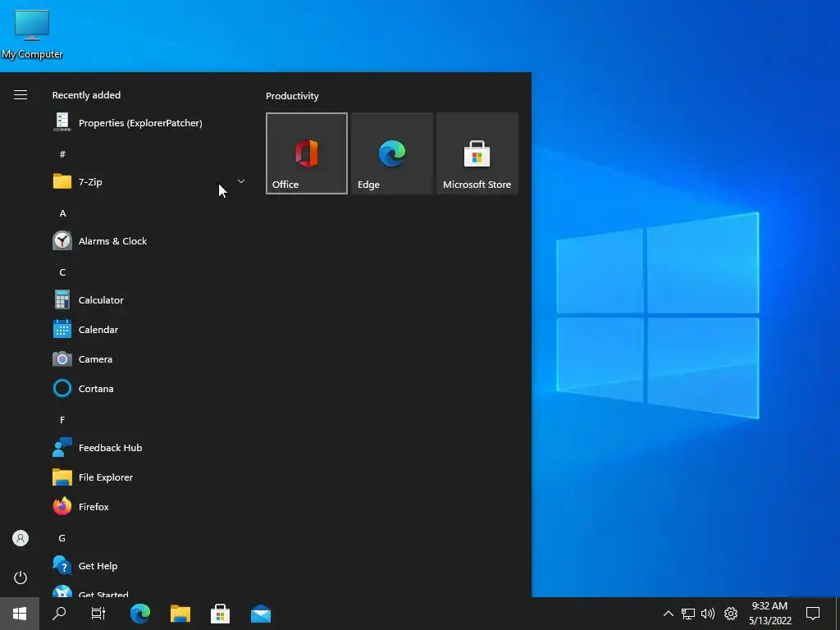Click the 'G' letter header

(x=62, y=538)
